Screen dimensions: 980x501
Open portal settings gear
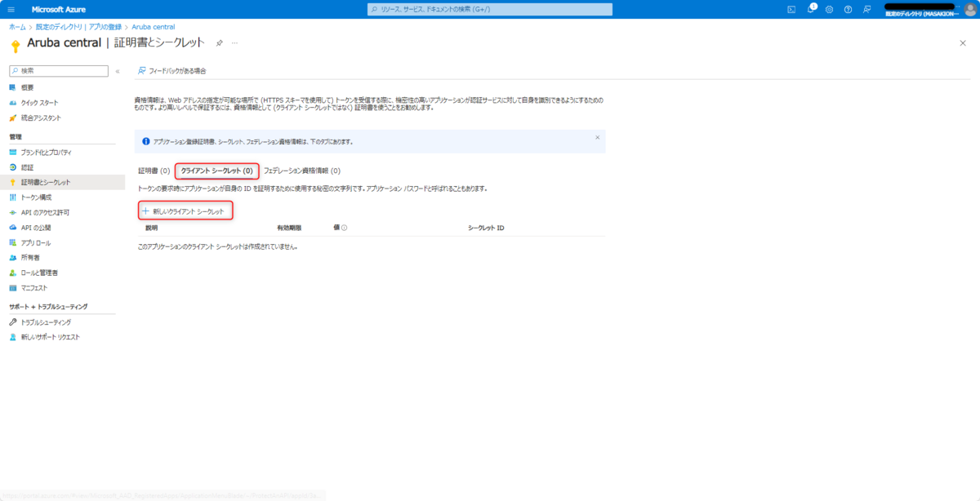[829, 9]
